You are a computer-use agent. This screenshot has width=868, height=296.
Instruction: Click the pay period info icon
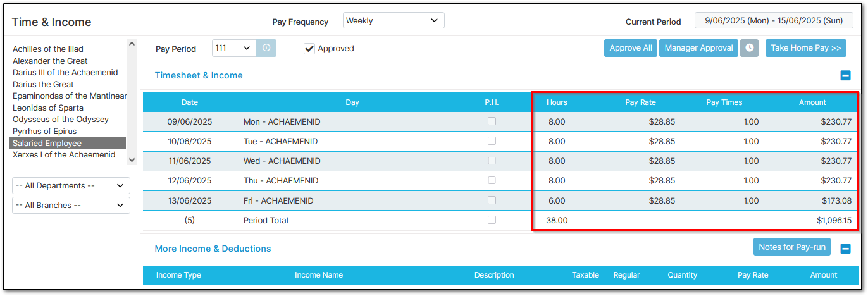[x=266, y=48]
